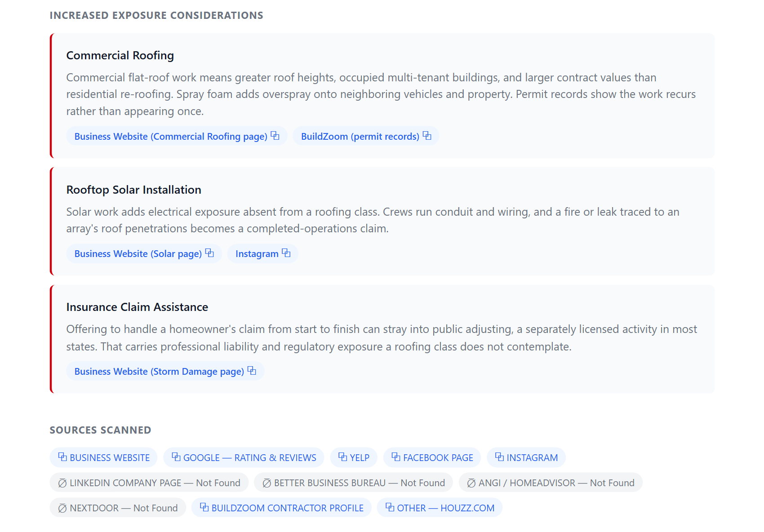Select ANGI / HOMEADVISOR — Not Found chip
This screenshot has width=764, height=532.
[x=551, y=483]
